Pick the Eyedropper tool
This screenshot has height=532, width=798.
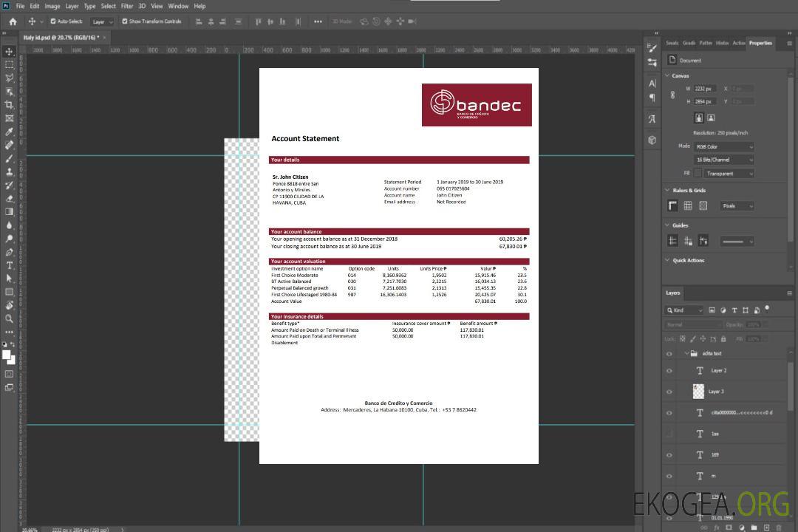click(x=9, y=132)
